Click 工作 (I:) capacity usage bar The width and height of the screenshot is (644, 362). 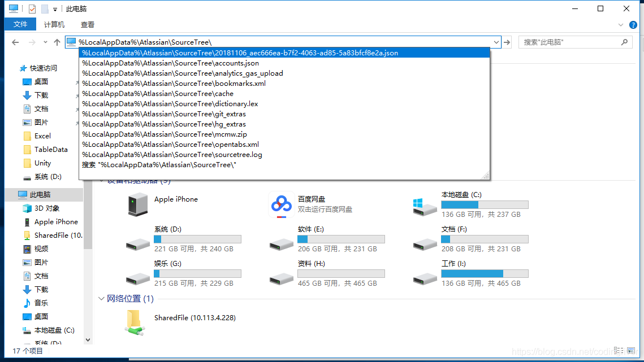pos(485,274)
